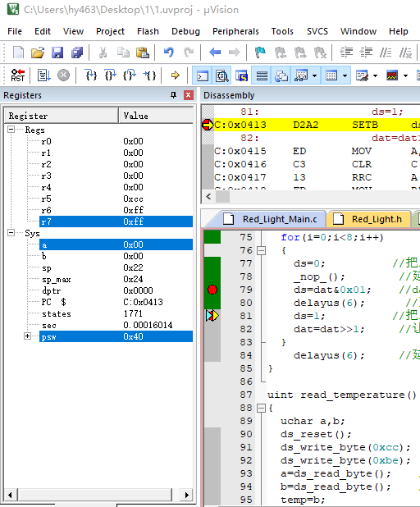The height and width of the screenshot is (507, 420).
Task: Switch to Red_Light.h tab
Action: 370,219
